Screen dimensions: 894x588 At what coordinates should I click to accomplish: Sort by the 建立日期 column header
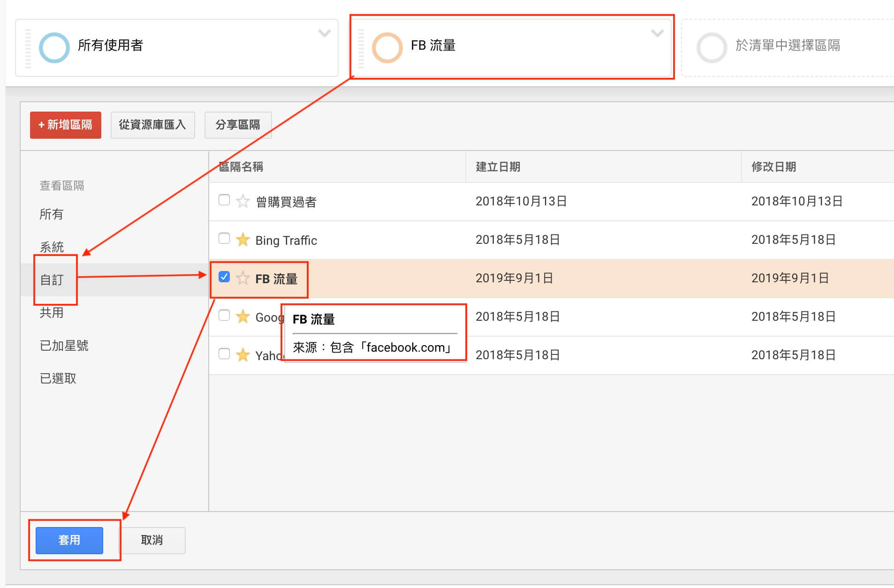(498, 167)
